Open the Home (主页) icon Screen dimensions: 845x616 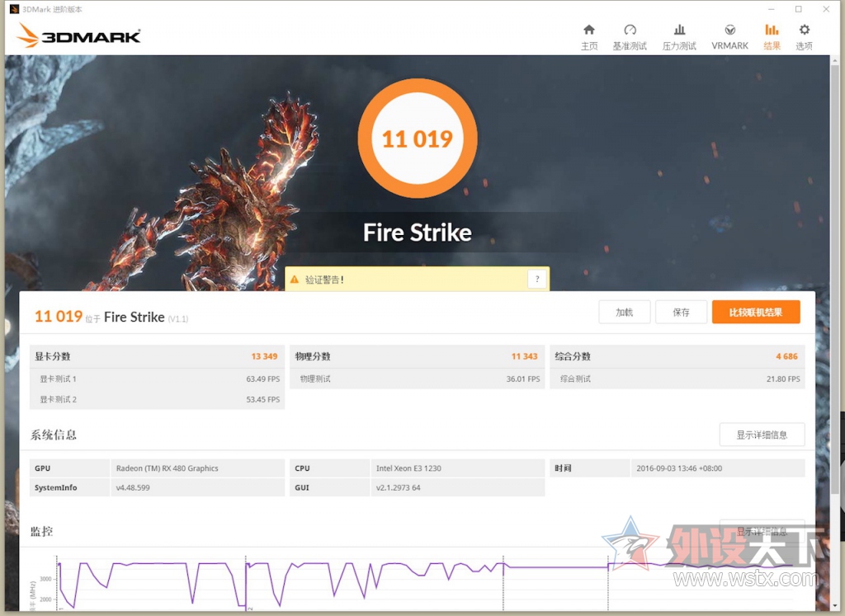click(589, 30)
